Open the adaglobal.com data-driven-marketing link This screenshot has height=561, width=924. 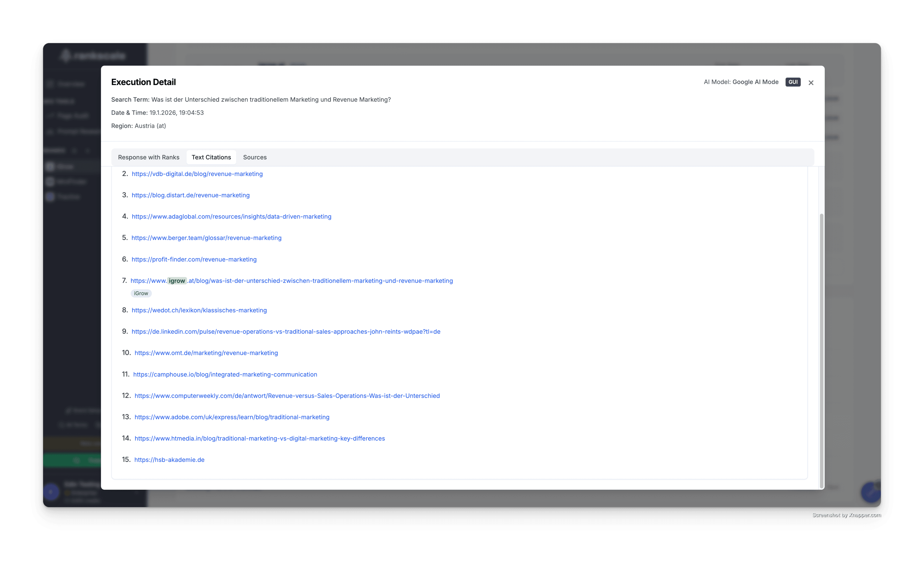point(231,216)
